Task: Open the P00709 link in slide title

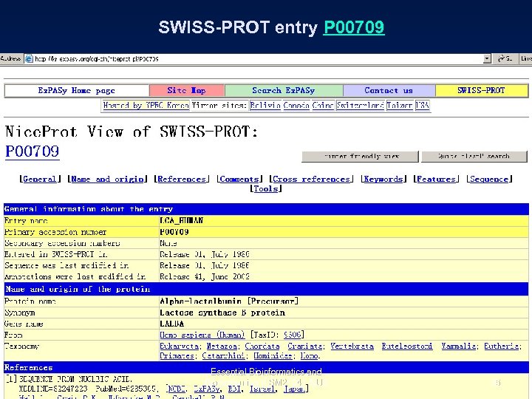Action: pos(354,27)
